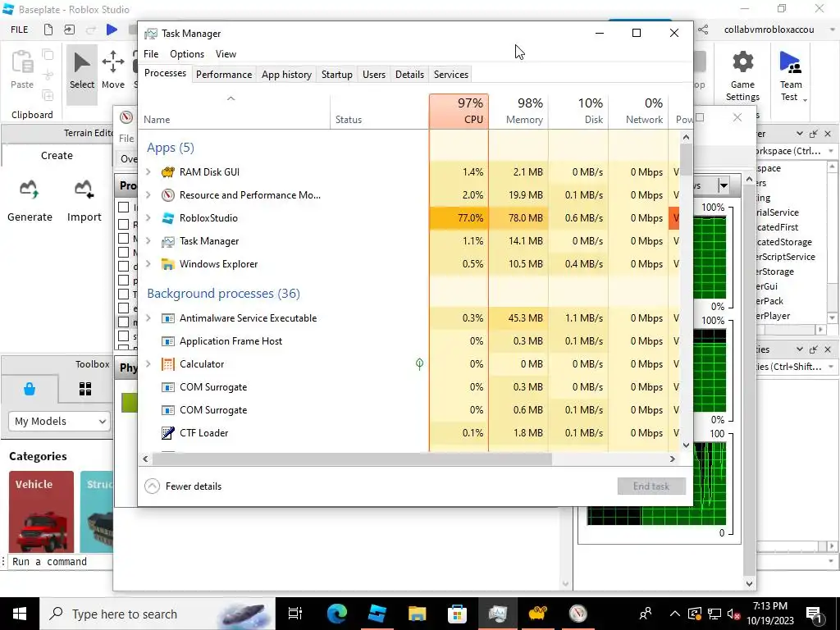The width and height of the screenshot is (840, 630).
Task: Open the Windows Start menu
Action: click(x=20, y=614)
